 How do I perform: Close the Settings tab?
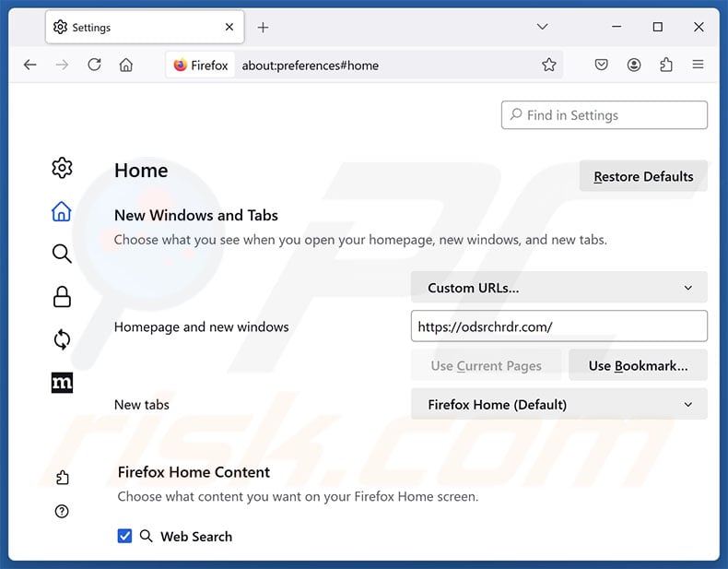click(x=229, y=27)
